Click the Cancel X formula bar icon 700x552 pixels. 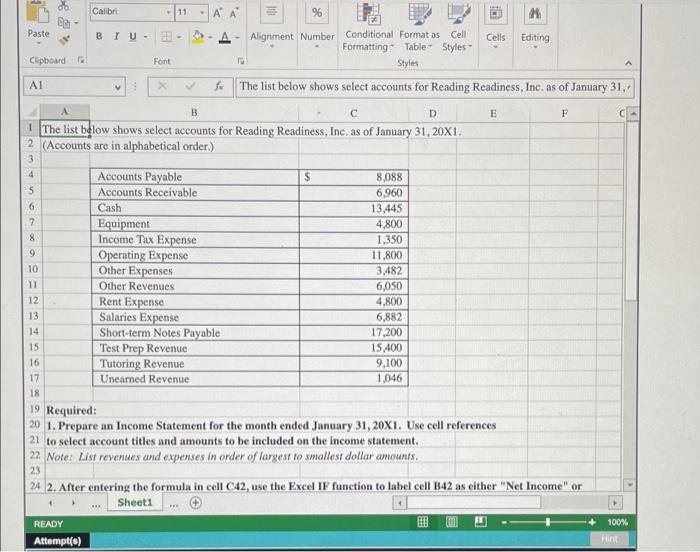[162, 86]
